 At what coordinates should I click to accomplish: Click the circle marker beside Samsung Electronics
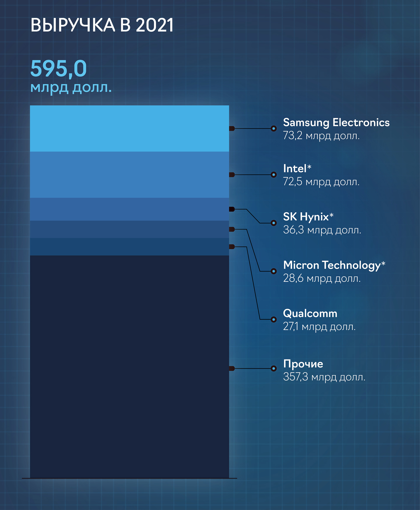tap(274, 128)
